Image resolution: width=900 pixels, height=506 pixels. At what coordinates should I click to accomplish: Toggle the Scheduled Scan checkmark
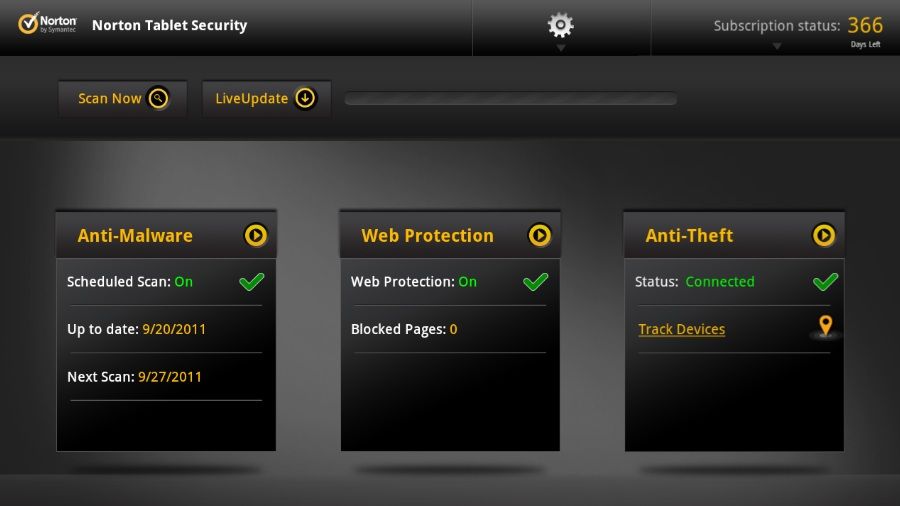point(251,282)
